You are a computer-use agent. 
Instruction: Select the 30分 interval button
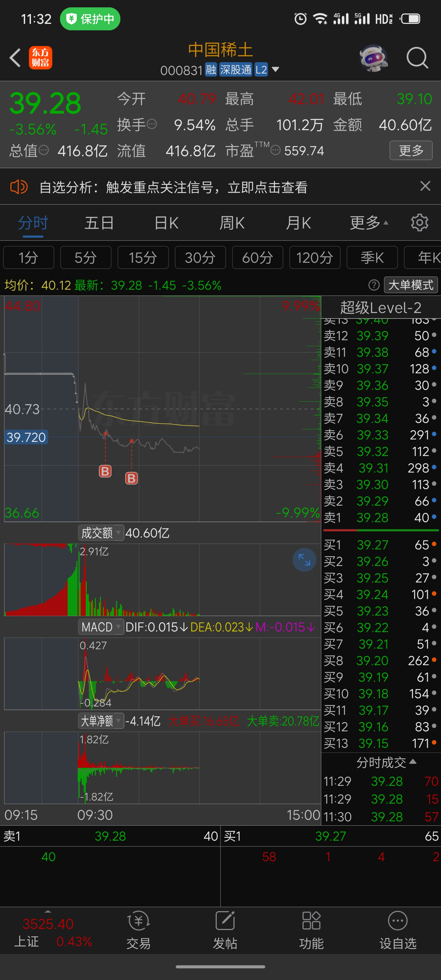coord(200,257)
